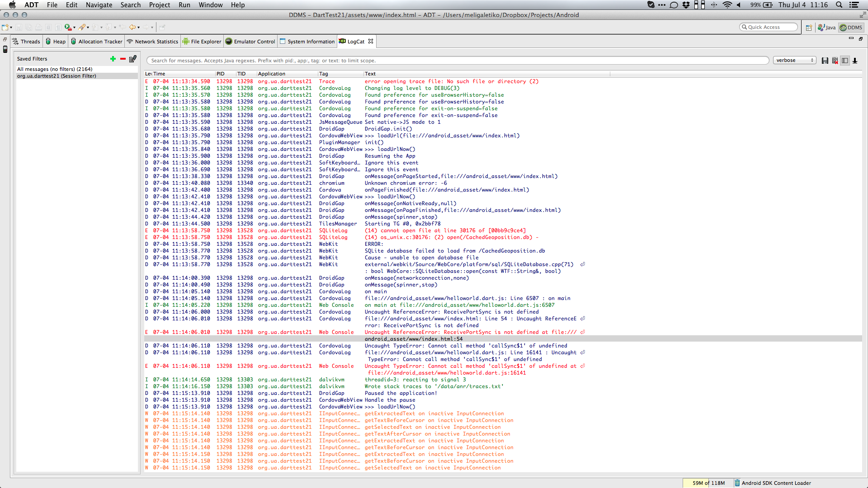The width and height of the screenshot is (868, 488).
Task: Switch to the Java perspective
Action: tap(826, 28)
